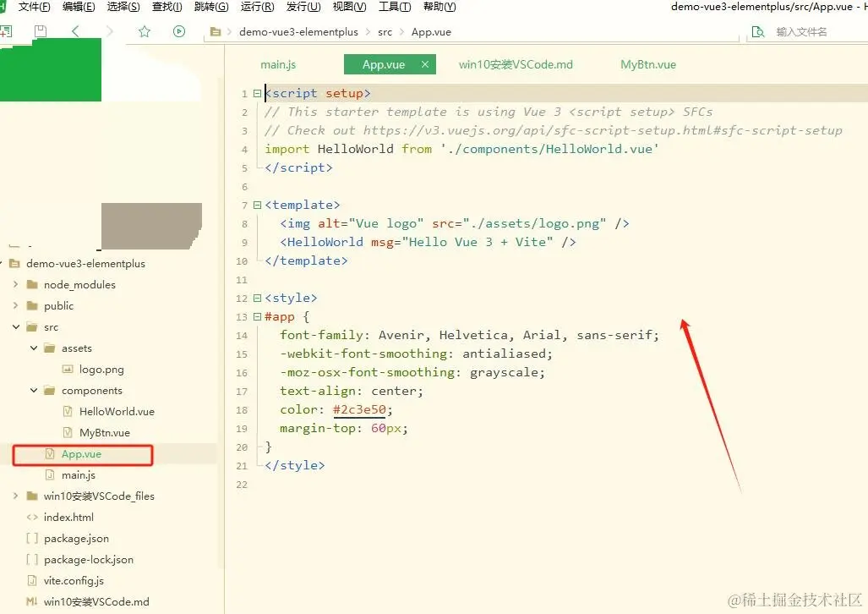Fold the template block at line 7
Screen dimensions: 868x614
pyautogui.click(x=257, y=205)
